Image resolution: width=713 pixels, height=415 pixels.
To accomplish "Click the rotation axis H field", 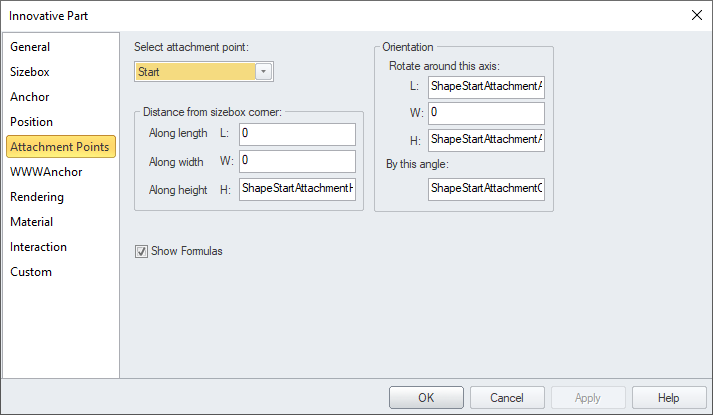I will click(x=486, y=140).
